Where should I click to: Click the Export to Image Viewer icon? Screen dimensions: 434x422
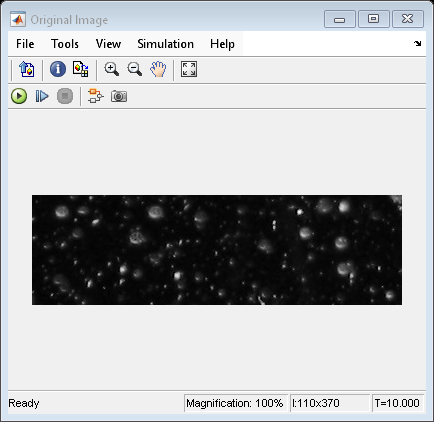27,69
